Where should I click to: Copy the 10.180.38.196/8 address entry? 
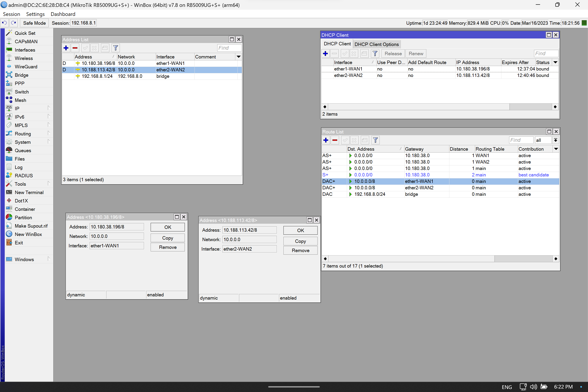167,238
